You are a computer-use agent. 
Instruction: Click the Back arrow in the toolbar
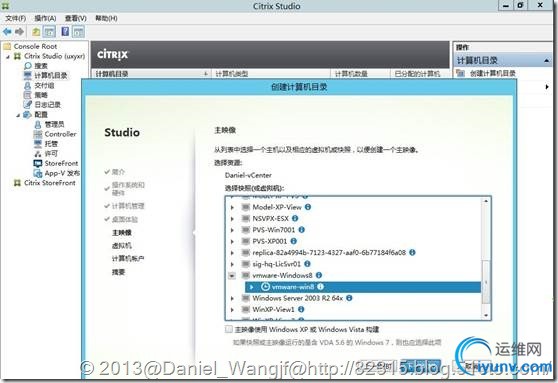[7, 32]
